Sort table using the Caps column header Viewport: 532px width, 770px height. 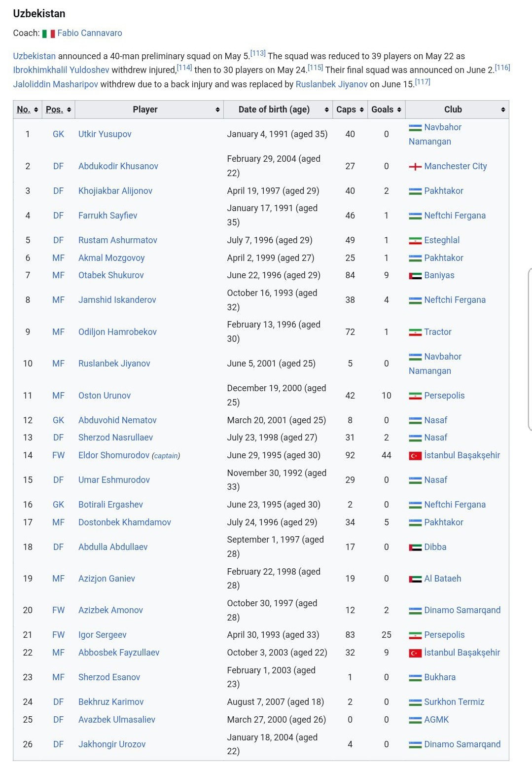coord(351,110)
